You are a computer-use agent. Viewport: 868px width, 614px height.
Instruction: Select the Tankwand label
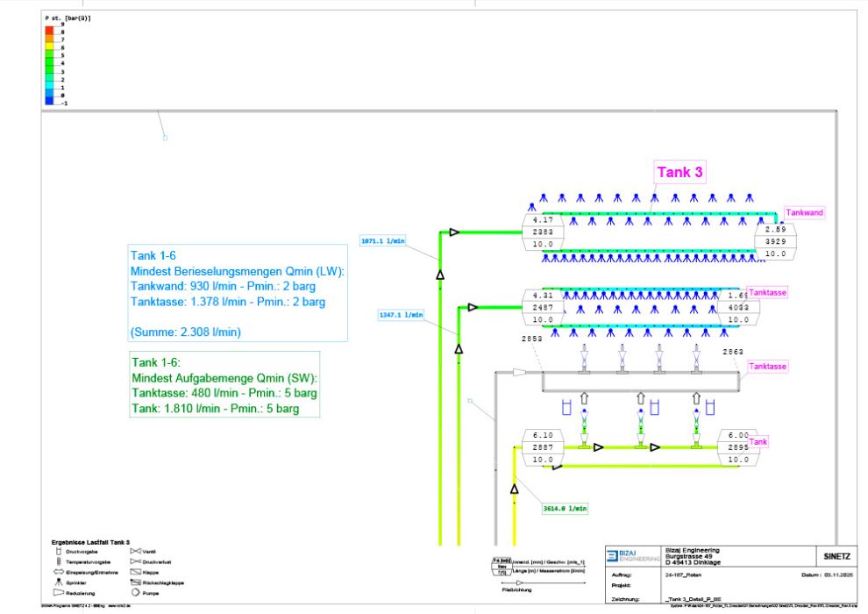804,212
